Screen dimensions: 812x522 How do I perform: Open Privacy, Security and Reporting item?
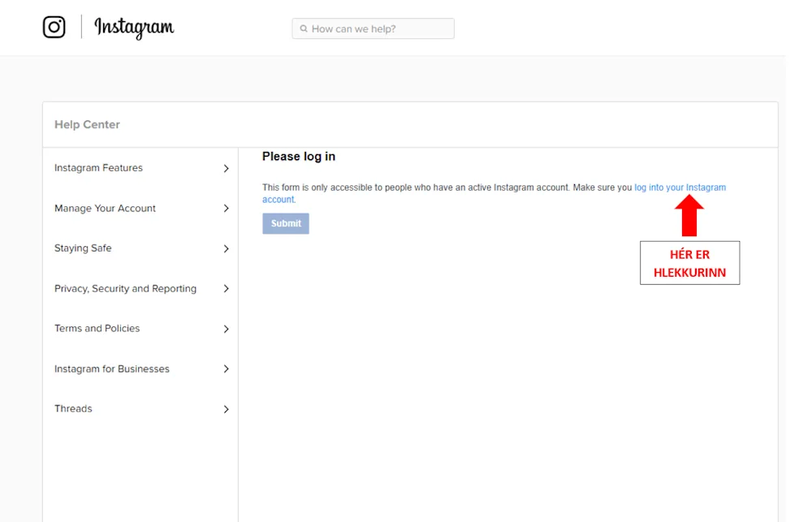(125, 288)
